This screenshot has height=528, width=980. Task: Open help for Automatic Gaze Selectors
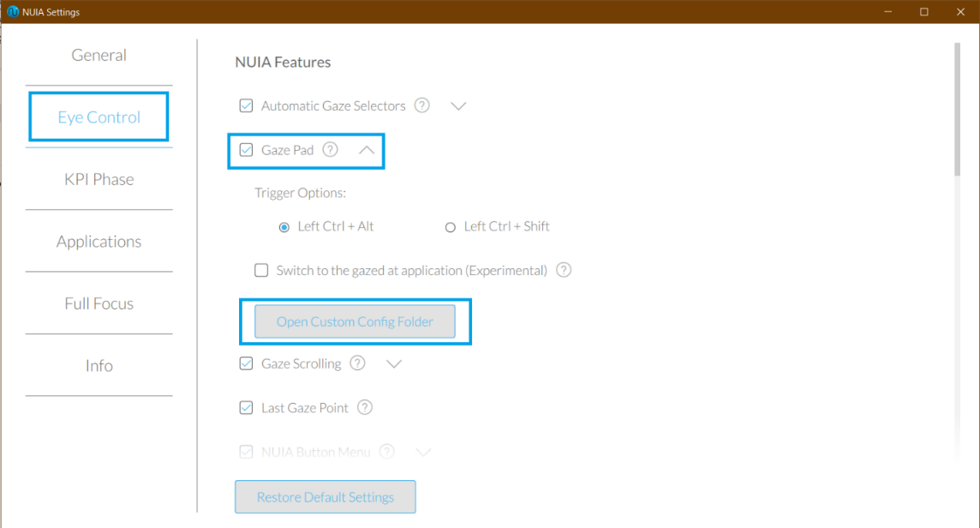click(421, 105)
